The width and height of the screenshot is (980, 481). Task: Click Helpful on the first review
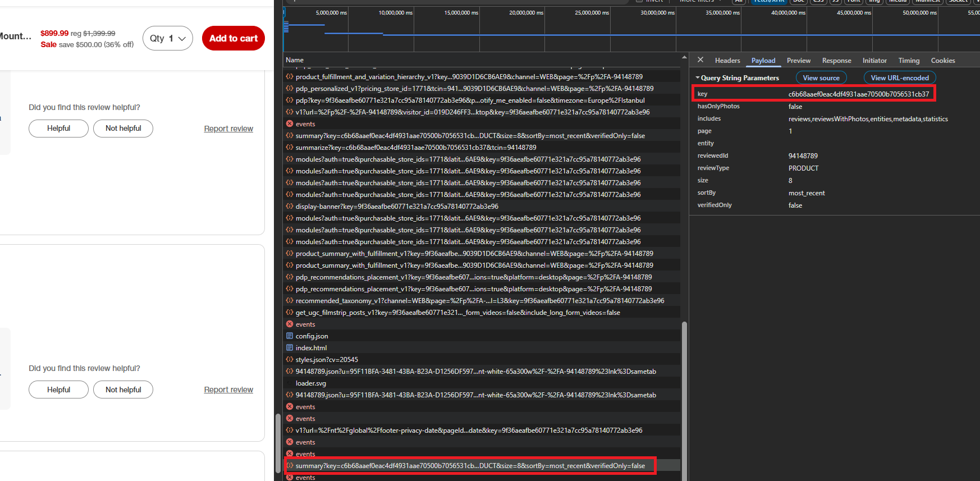pyautogui.click(x=58, y=129)
